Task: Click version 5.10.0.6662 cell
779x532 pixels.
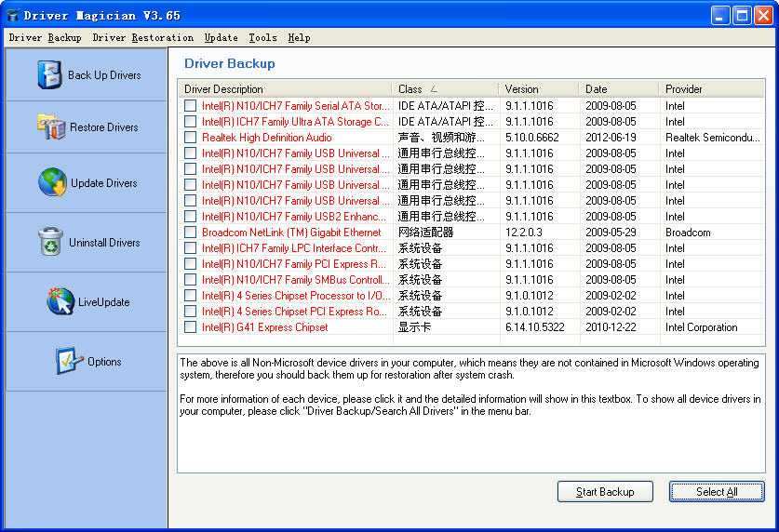Action: (532, 138)
